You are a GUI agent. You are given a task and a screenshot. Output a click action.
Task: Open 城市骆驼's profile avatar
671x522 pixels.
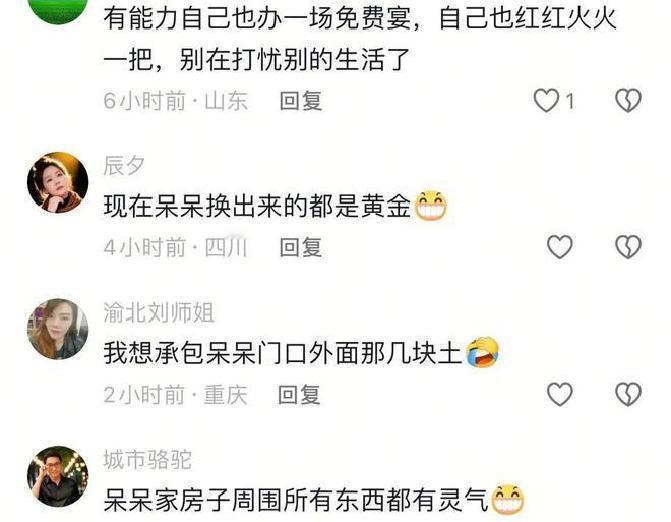57,476
